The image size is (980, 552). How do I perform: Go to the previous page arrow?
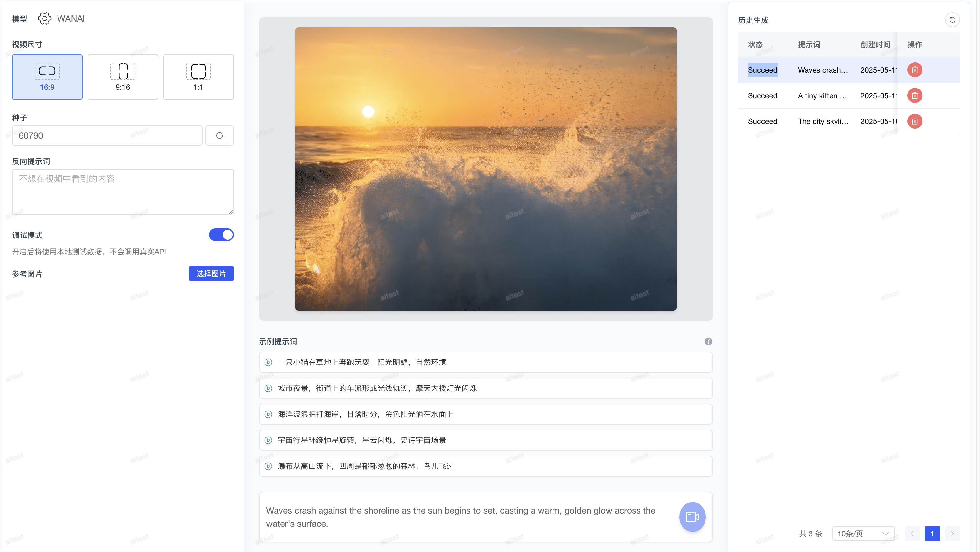(912, 533)
